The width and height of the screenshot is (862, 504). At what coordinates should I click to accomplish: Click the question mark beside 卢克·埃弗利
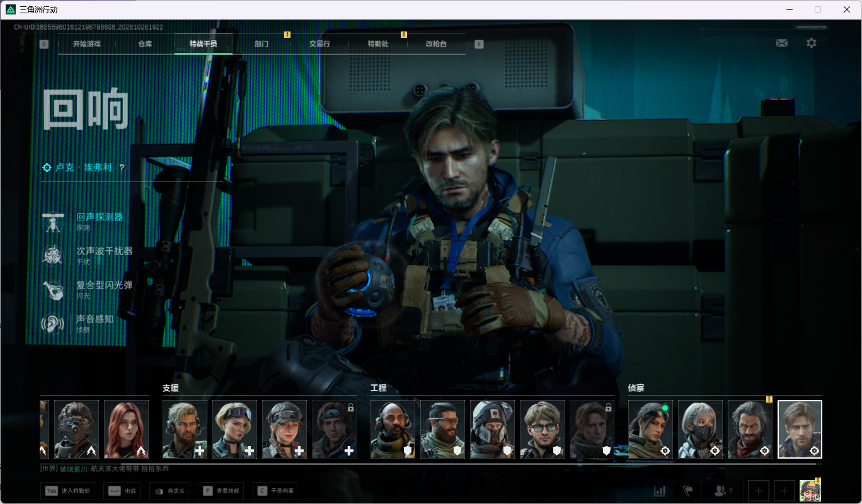[122, 168]
